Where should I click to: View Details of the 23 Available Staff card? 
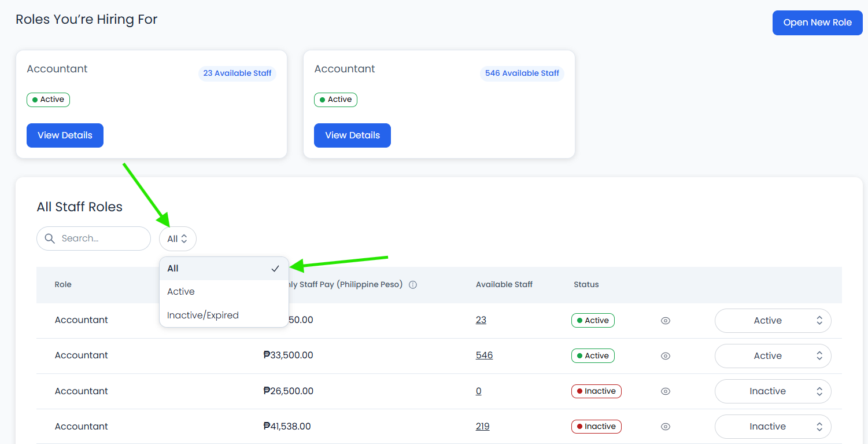[65, 135]
